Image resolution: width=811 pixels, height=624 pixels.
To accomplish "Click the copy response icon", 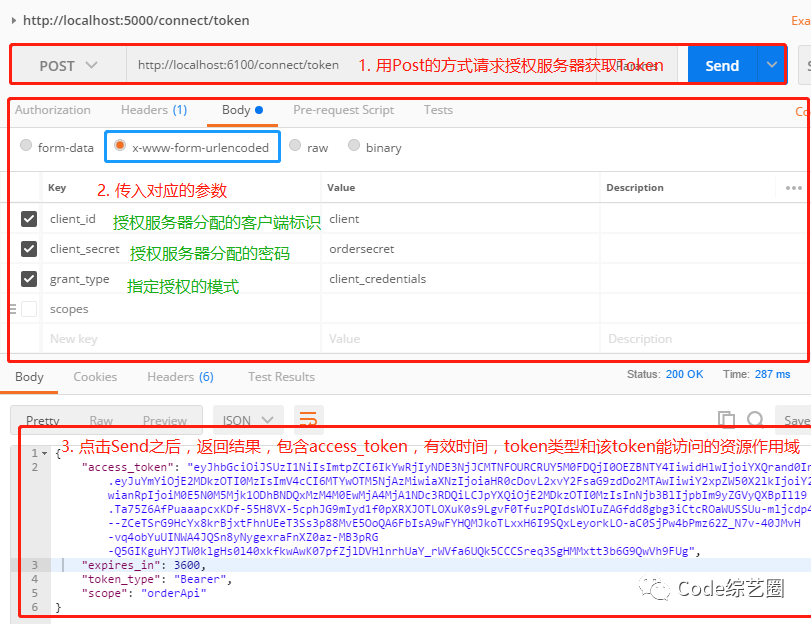I will [727, 419].
